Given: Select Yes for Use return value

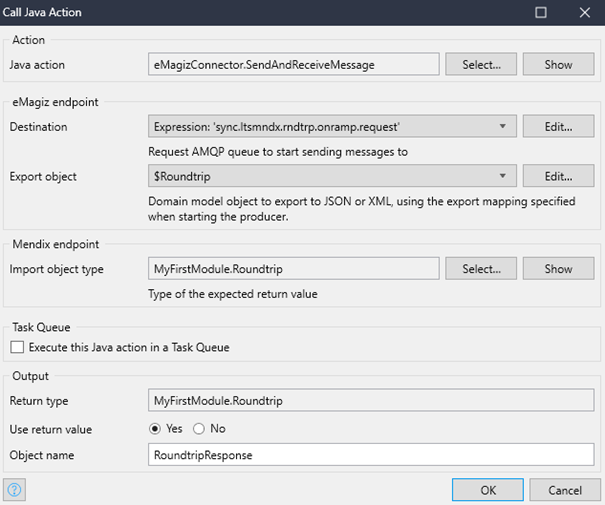Looking at the screenshot, I should pyautogui.click(x=155, y=429).
